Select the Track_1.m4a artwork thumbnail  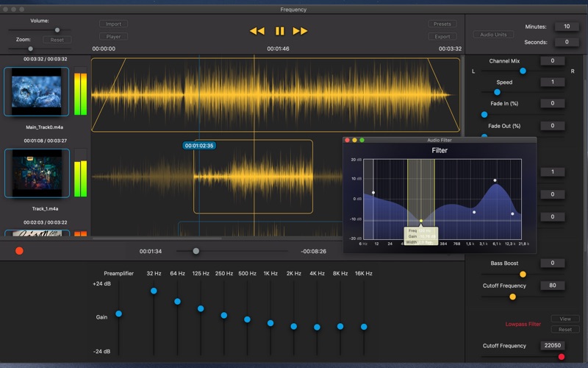coord(36,173)
